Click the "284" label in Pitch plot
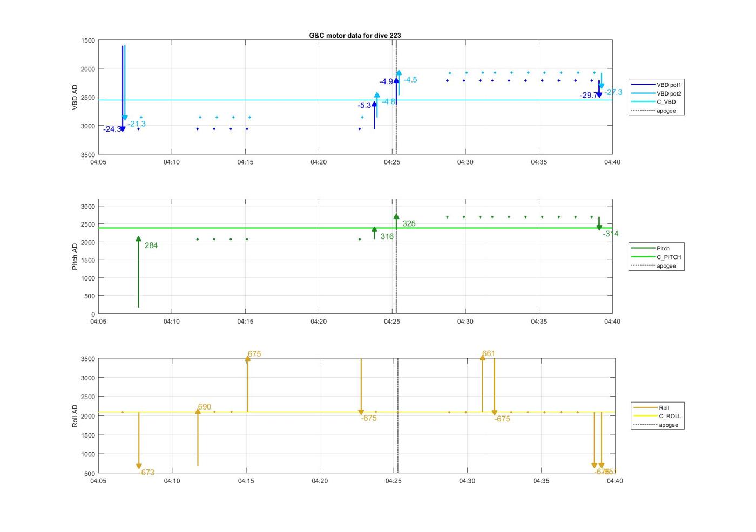Screen dimensions: 756x532 [151, 245]
